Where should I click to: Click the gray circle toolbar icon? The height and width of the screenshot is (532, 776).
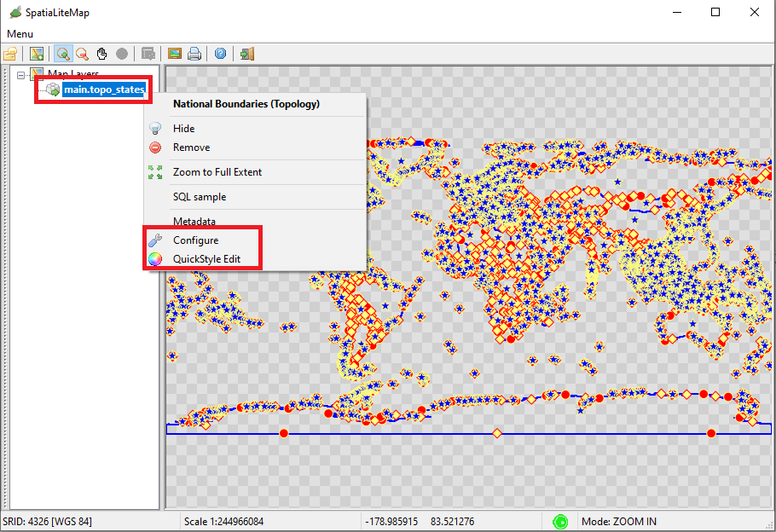[122, 54]
